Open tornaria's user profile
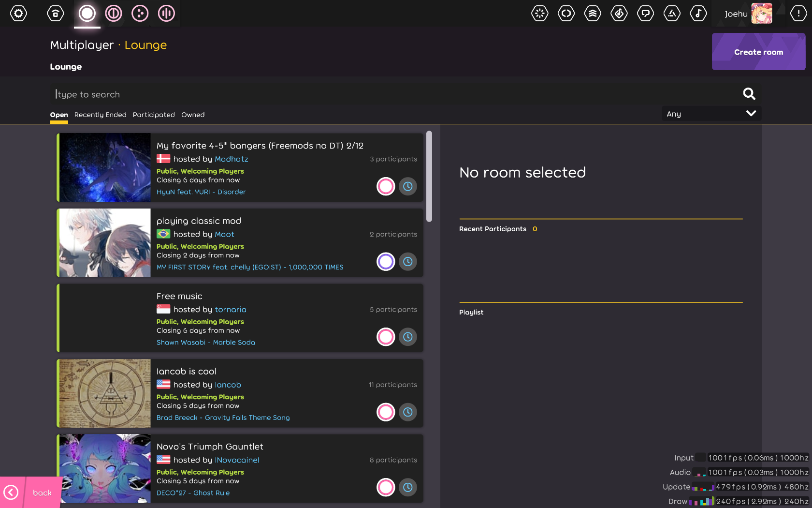This screenshot has height=508, width=812. (231, 309)
